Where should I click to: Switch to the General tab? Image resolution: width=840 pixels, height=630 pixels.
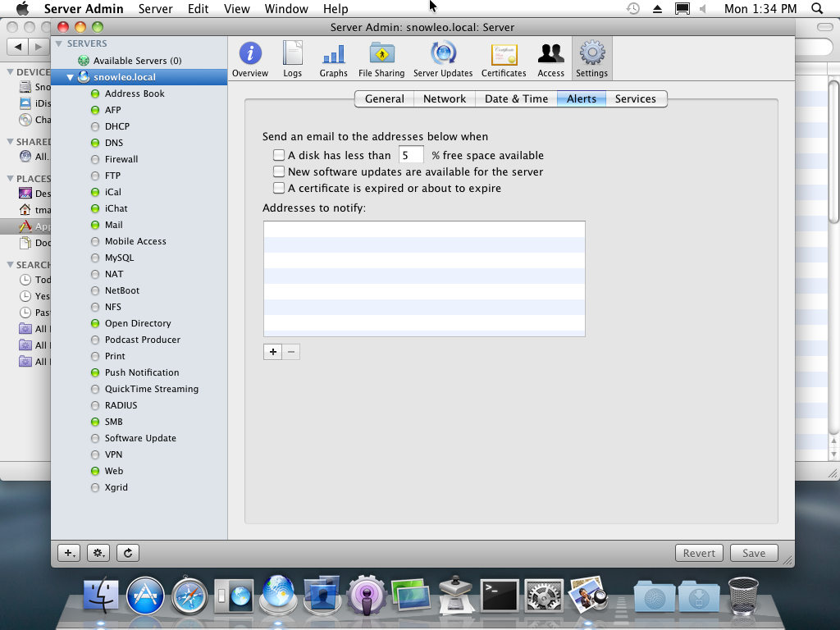tap(384, 99)
